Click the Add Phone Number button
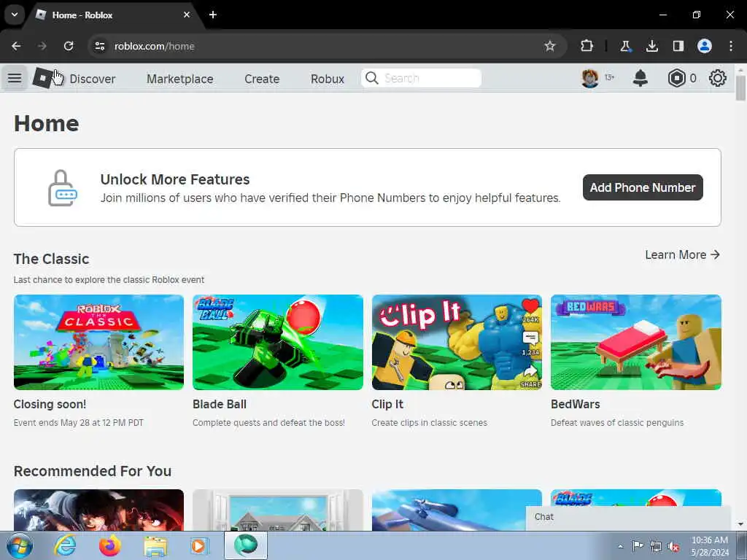 tap(643, 187)
